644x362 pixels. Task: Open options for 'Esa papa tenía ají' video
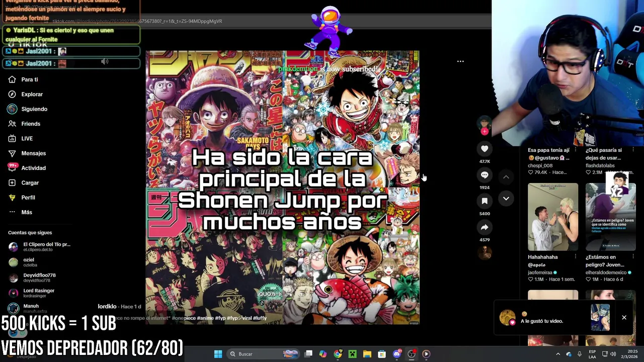pyautogui.click(x=576, y=150)
